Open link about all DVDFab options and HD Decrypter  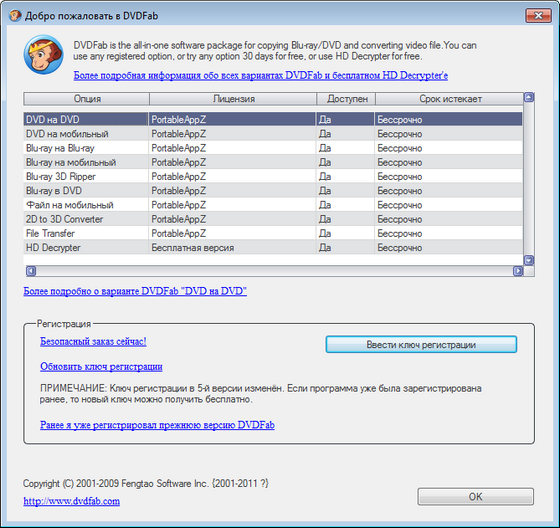pos(260,76)
